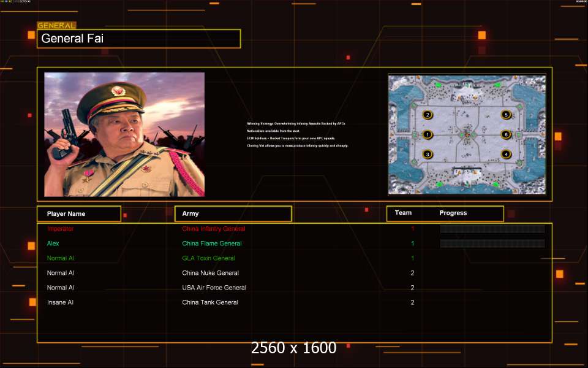
Task: Click Imperator's loading progress bar
Action: [x=492, y=229]
